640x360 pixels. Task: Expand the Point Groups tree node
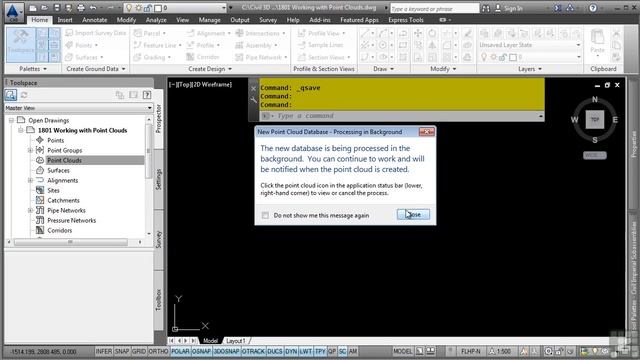[30, 150]
